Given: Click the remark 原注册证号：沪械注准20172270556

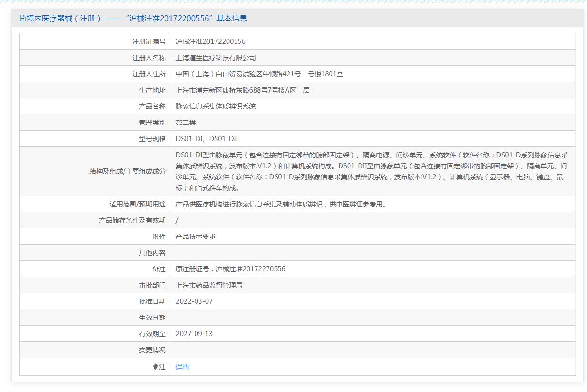Looking at the screenshot, I should 230,269.
